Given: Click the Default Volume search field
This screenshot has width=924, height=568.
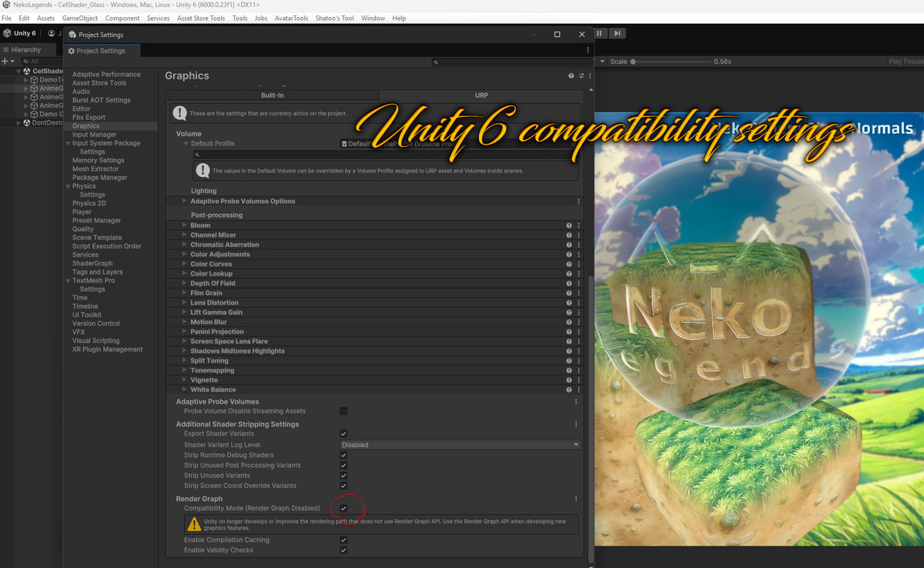Looking at the screenshot, I should 385,155.
